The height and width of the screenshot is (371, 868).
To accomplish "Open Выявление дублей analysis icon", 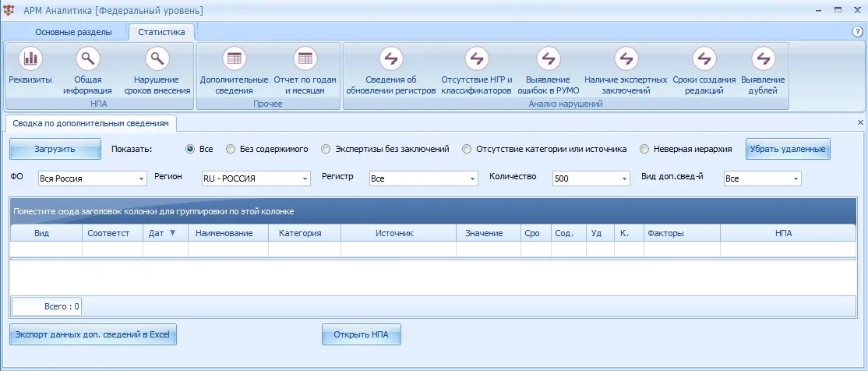I will (x=763, y=58).
